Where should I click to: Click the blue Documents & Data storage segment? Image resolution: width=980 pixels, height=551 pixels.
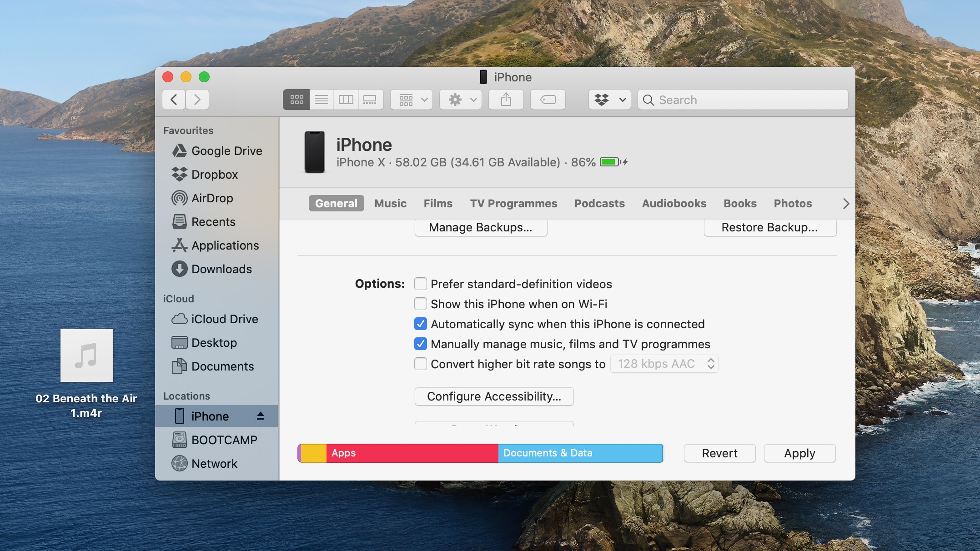(x=581, y=453)
